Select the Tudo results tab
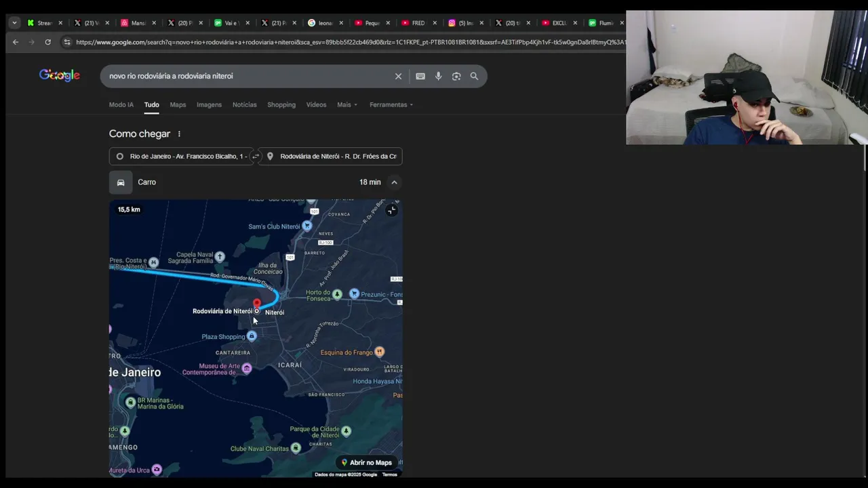This screenshot has width=868, height=488. pos(151,104)
